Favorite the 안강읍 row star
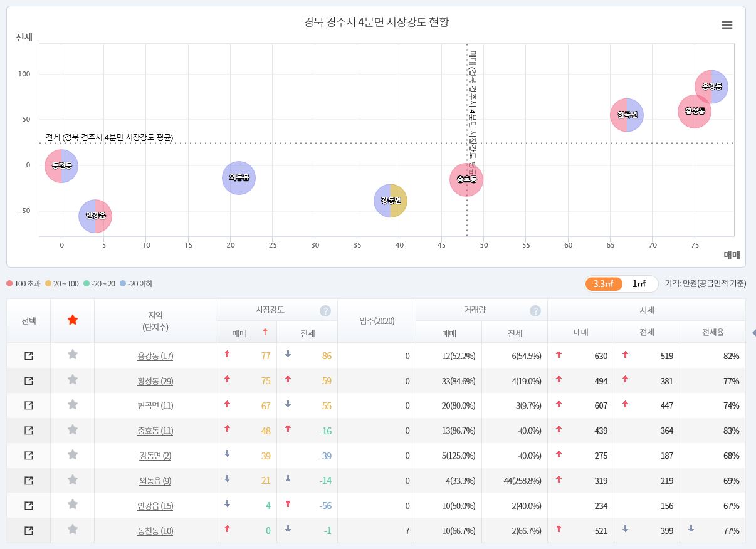 click(73, 505)
